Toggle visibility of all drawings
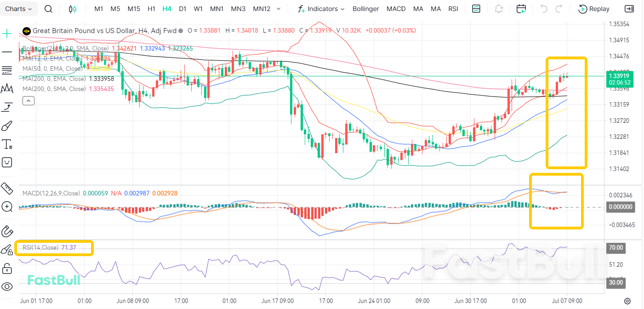Screen dimensions: 644x309 [x=7, y=287]
